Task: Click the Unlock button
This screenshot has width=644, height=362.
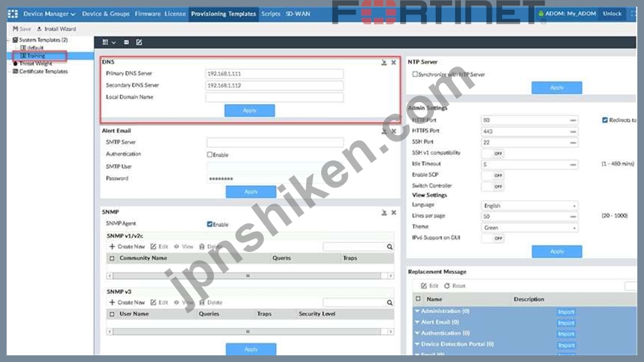Action: 612,13
